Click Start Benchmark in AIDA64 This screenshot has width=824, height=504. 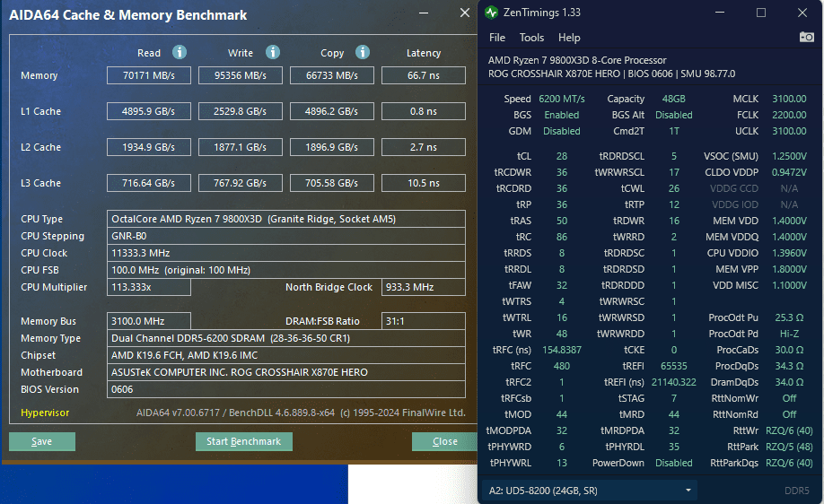244,441
